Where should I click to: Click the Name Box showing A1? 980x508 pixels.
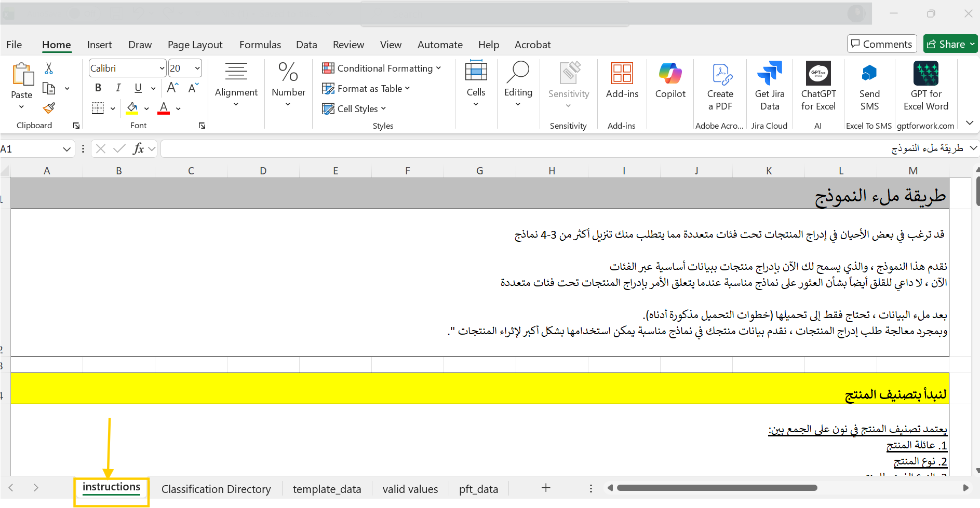(31, 149)
